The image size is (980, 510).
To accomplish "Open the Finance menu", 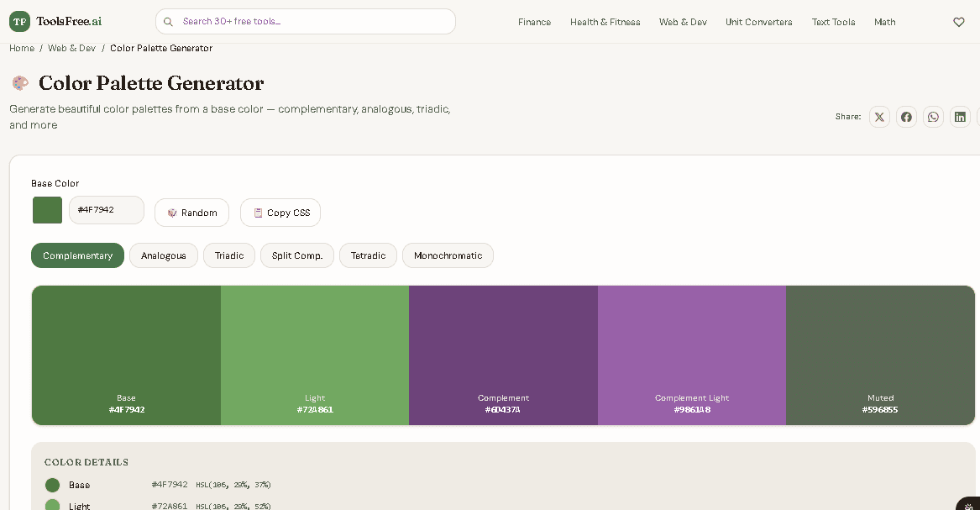I will coord(534,23).
